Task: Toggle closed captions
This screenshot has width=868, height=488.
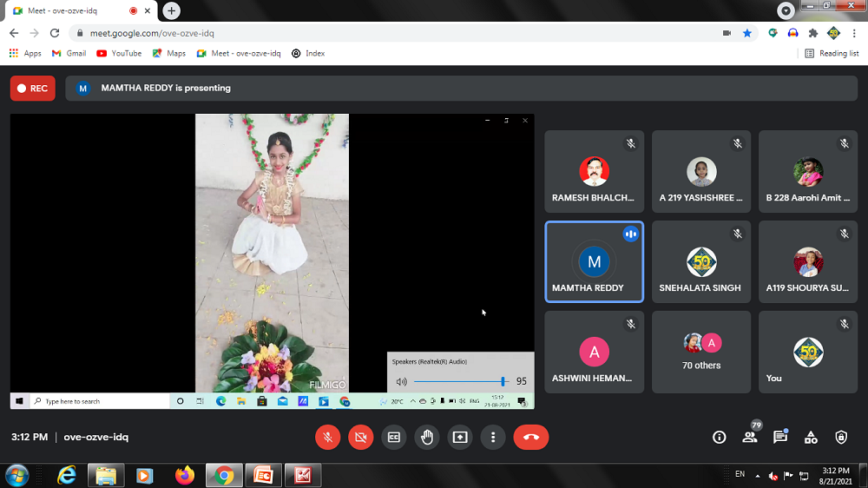Action: point(393,438)
